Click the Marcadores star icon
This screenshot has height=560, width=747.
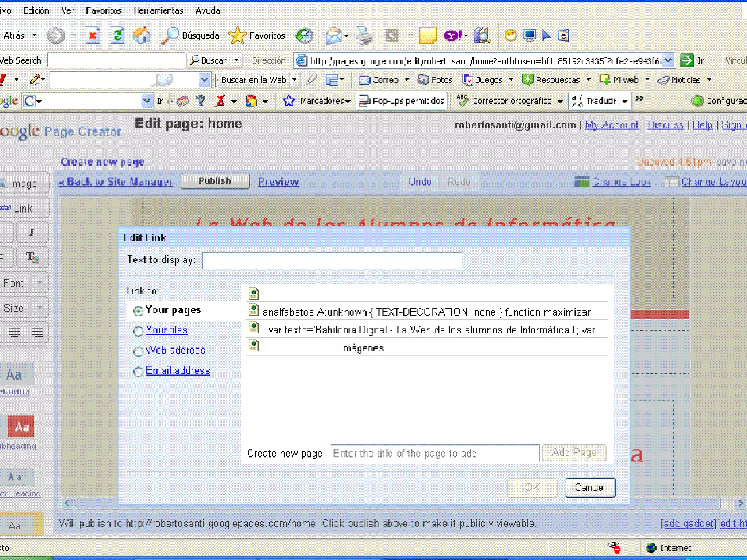click(x=289, y=101)
